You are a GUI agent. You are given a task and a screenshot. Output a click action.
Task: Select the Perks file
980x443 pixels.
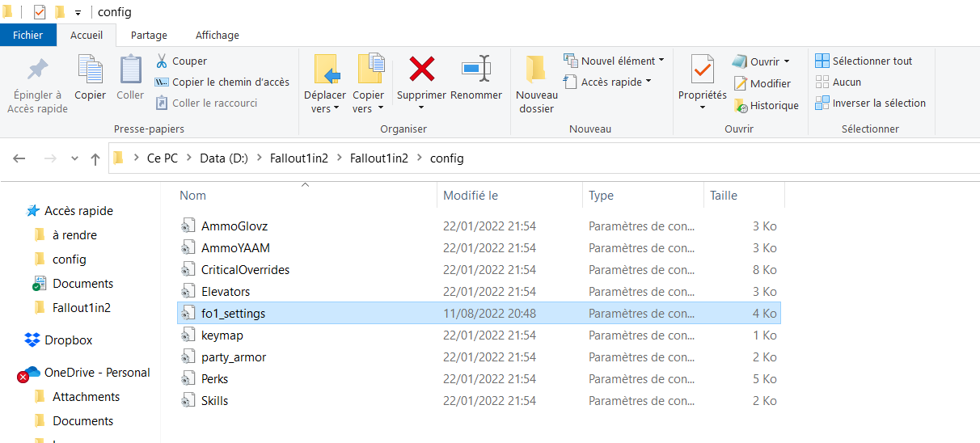click(x=479, y=379)
